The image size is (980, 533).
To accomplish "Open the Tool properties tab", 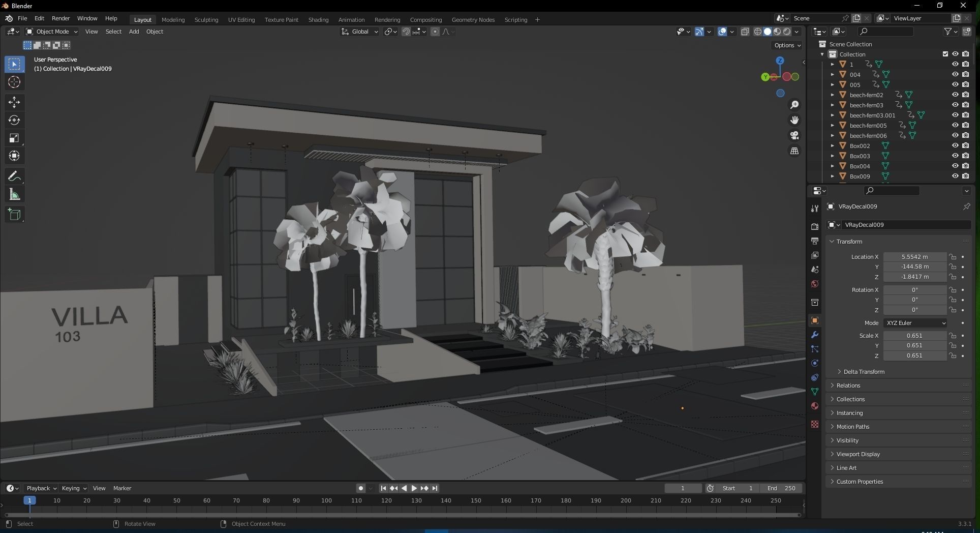I will point(815,208).
